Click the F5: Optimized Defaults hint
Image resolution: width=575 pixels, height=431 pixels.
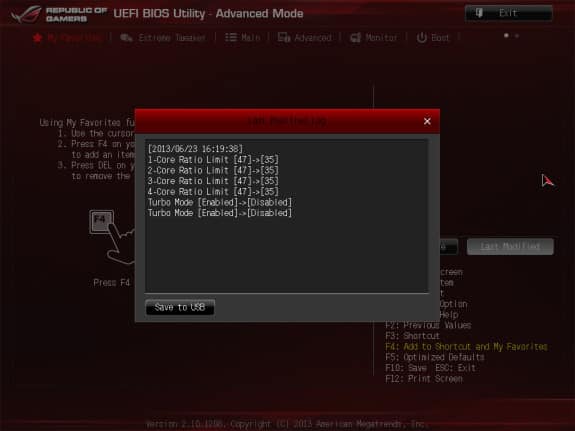(435, 357)
